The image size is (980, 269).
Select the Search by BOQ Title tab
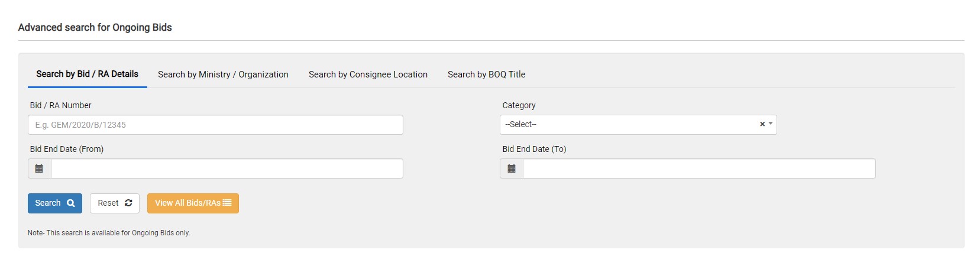pyautogui.click(x=486, y=74)
